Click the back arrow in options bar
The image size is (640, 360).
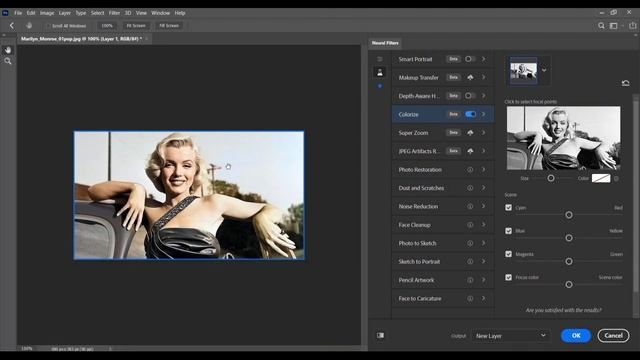click(x=12, y=25)
